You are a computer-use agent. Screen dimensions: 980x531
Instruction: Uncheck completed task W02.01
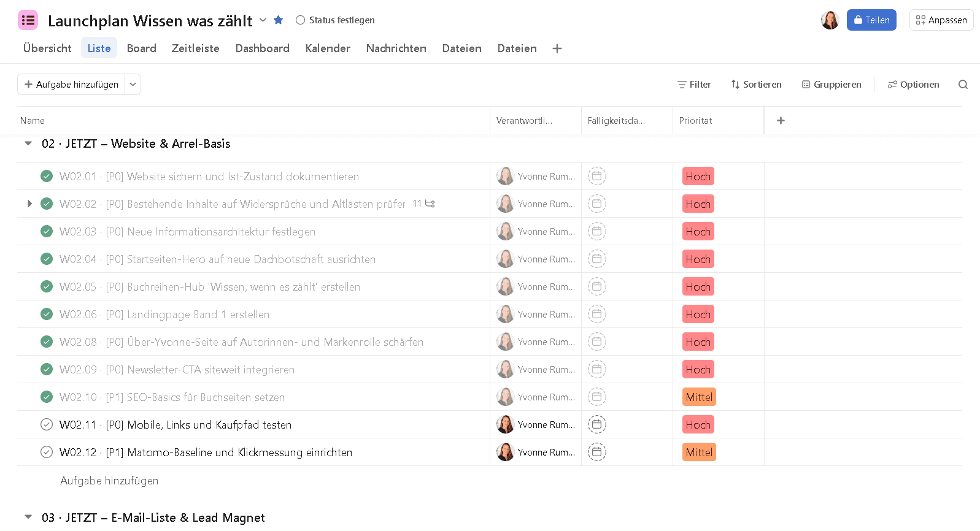[x=47, y=176]
